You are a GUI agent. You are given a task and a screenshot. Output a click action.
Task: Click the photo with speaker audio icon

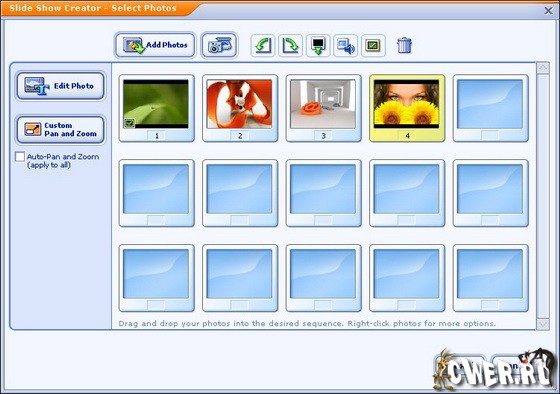tap(345, 45)
